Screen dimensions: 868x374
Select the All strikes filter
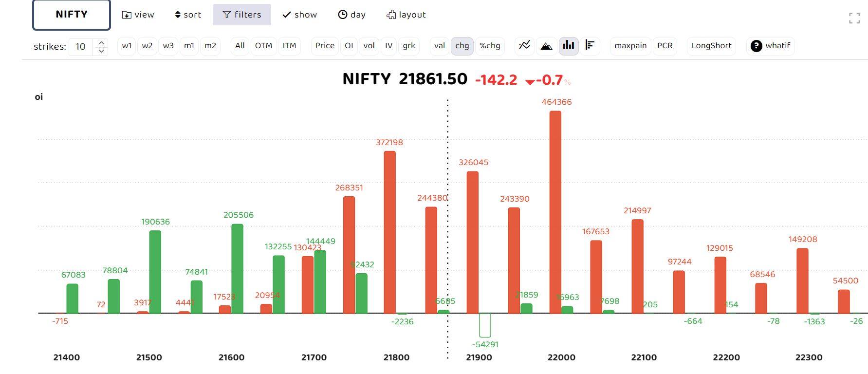point(240,46)
